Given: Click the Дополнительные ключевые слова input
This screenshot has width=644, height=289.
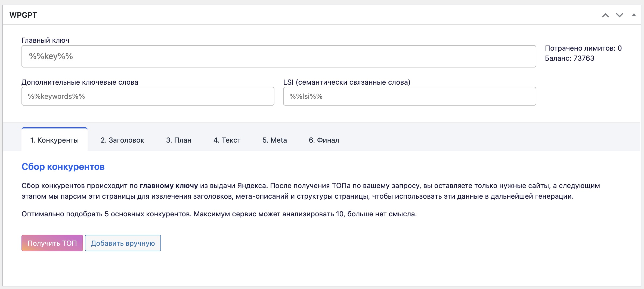Looking at the screenshot, I should pyautogui.click(x=148, y=96).
